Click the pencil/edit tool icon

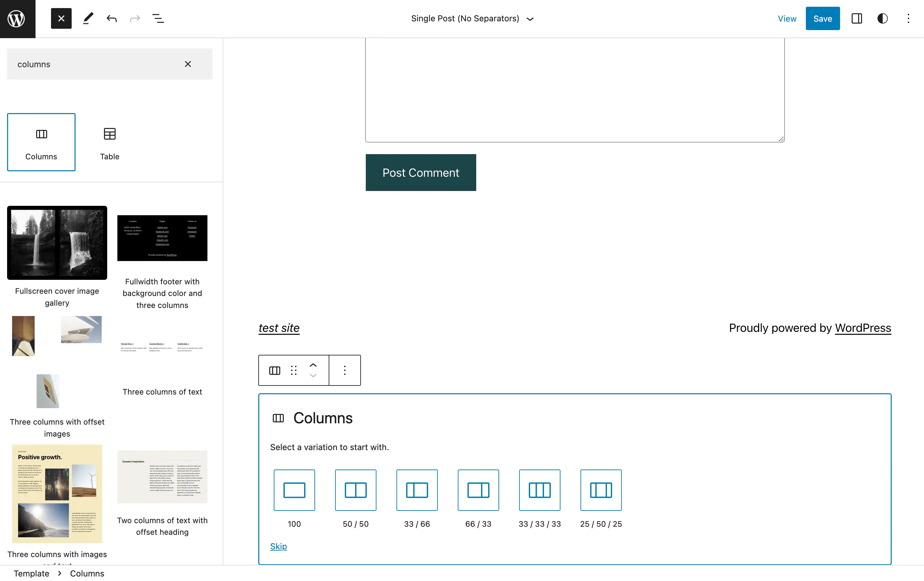click(87, 18)
